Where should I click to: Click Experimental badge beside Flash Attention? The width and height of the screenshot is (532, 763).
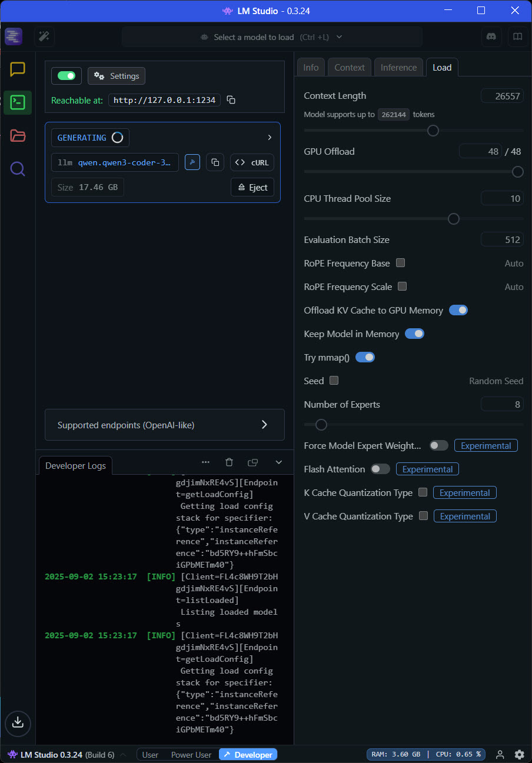(427, 469)
